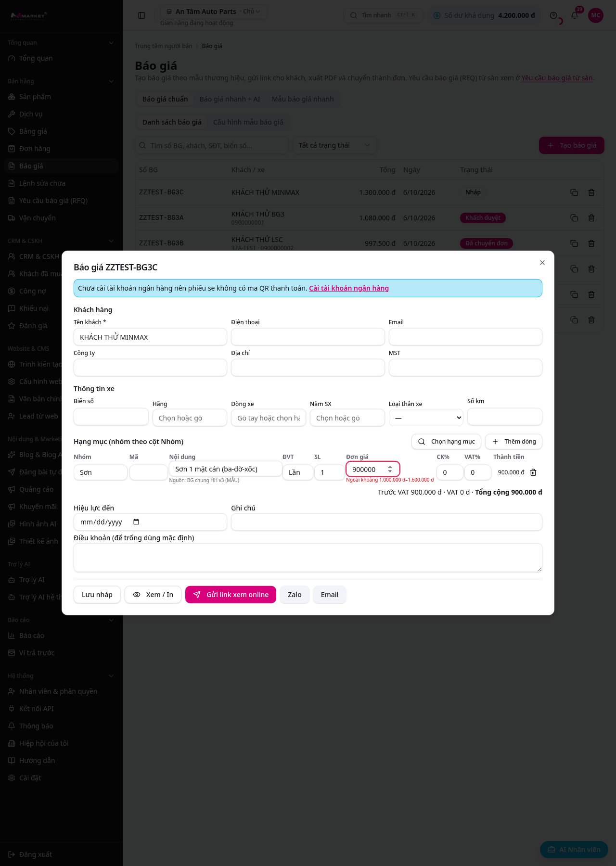This screenshot has height=866, width=616.
Task: Open Cấu hình mẫu báo giá tab
Action: pos(248,122)
